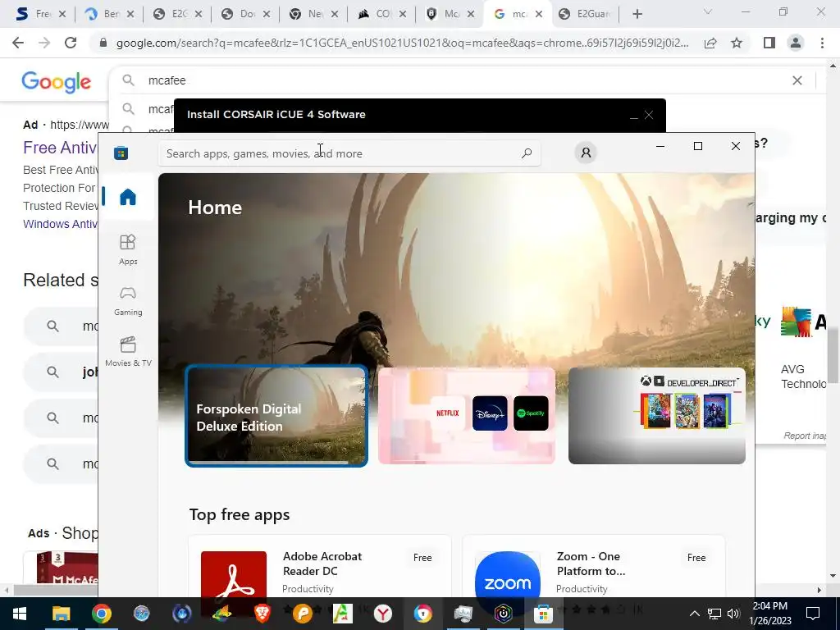Image resolution: width=840 pixels, height=630 pixels.
Task: Expand the Chrome tab search chevron
Action: pyautogui.click(x=708, y=11)
